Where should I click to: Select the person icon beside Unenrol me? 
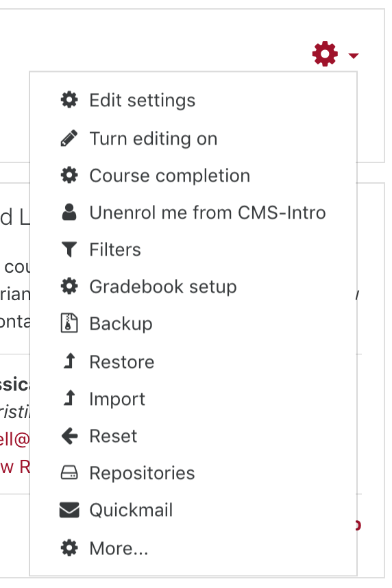point(69,212)
